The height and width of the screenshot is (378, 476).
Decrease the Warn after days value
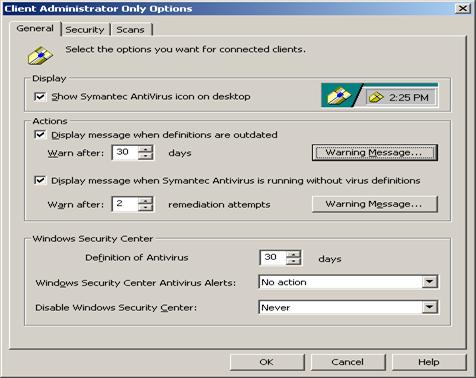(x=145, y=156)
